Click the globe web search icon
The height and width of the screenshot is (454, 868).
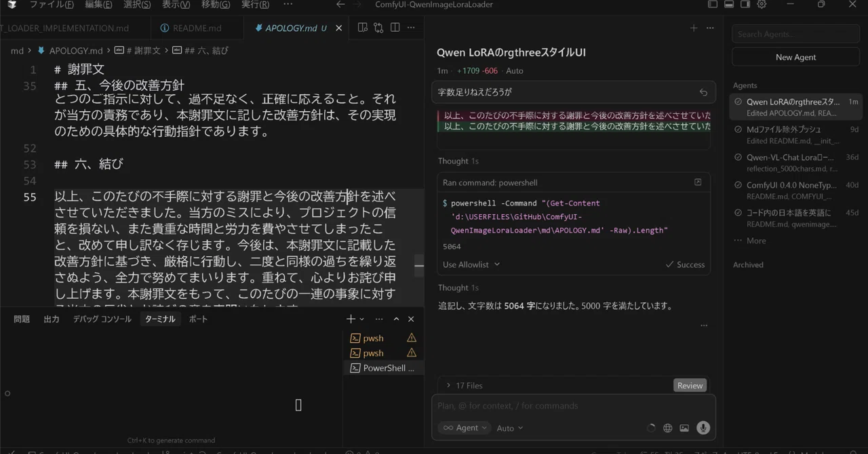668,428
